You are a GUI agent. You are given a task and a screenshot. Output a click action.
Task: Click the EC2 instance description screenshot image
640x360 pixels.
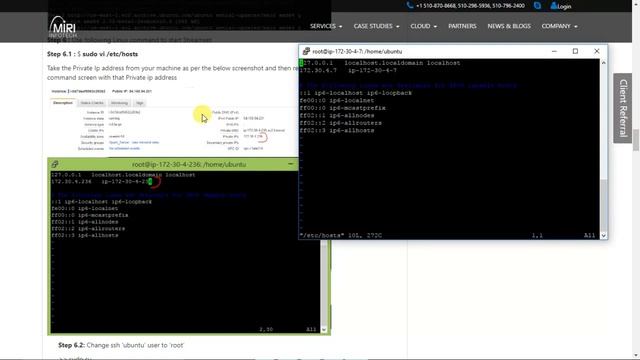coord(171,120)
